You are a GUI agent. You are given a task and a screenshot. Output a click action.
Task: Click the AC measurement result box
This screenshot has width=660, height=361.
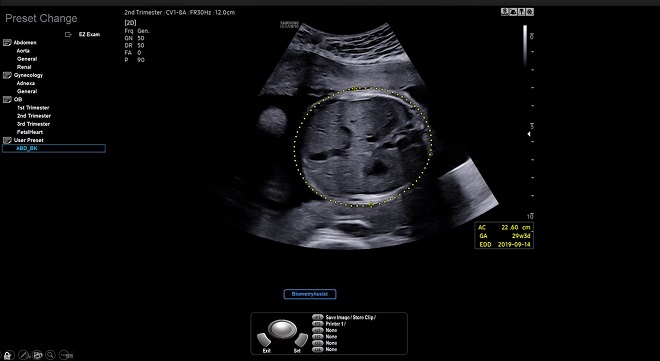[504, 236]
